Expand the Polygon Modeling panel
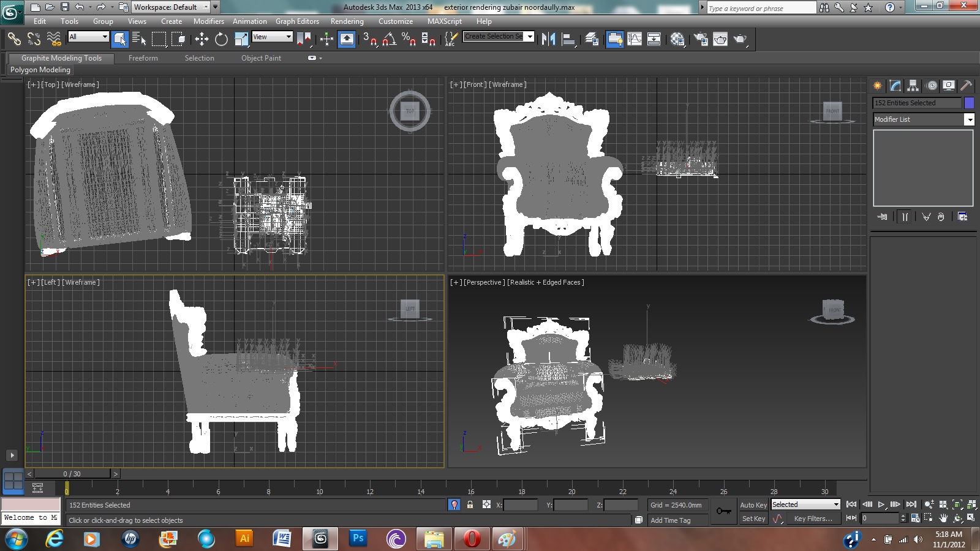 click(x=40, y=70)
